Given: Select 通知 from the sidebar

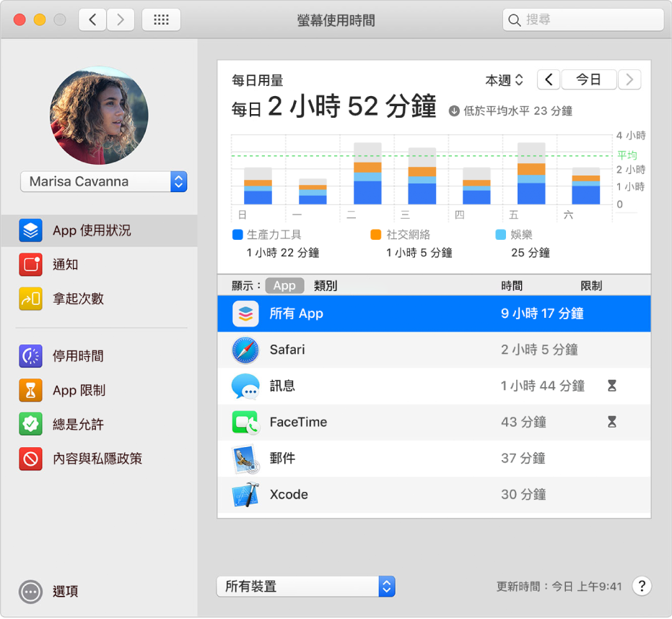Looking at the screenshot, I should (65, 264).
